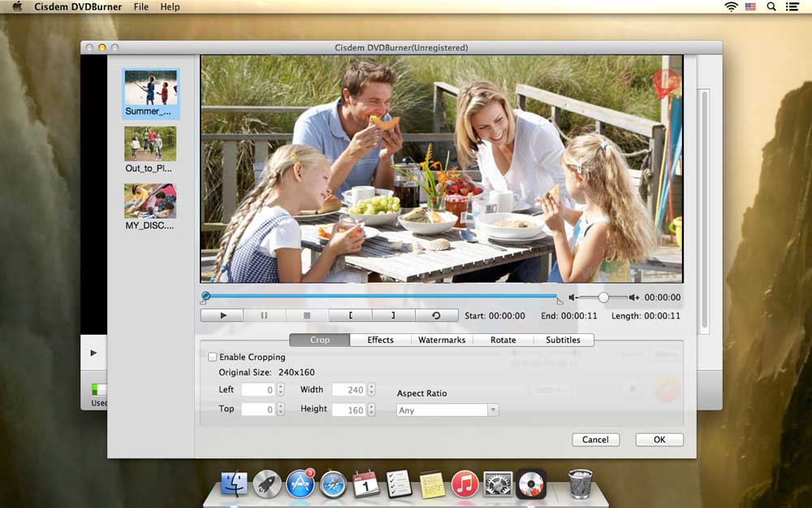812x508 pixels.
Task: Set trim start with left bracket button
Action: pyautogui.click(x=350, y=315)
